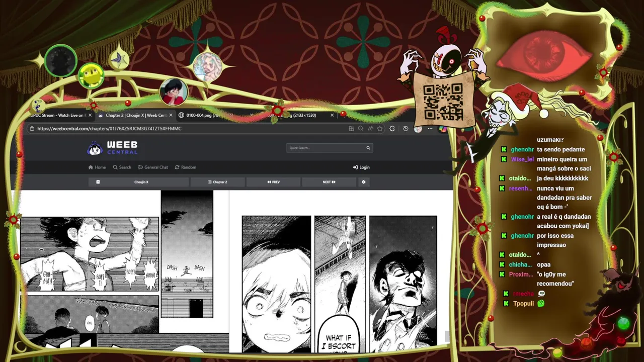The width and height of the screenshot is (644, 362).
Task: Click chat message 'ja deu kkkkkkkkkk'
Action: (562, 178)
